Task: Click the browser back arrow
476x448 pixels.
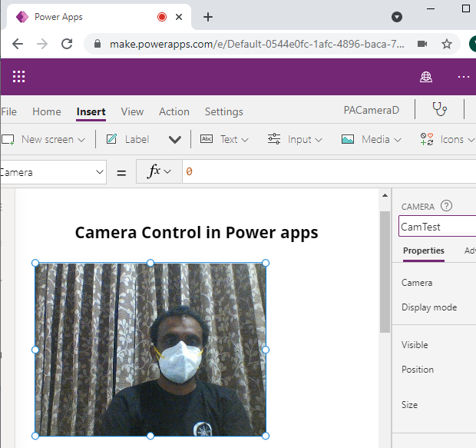Action: click(18, 44)
